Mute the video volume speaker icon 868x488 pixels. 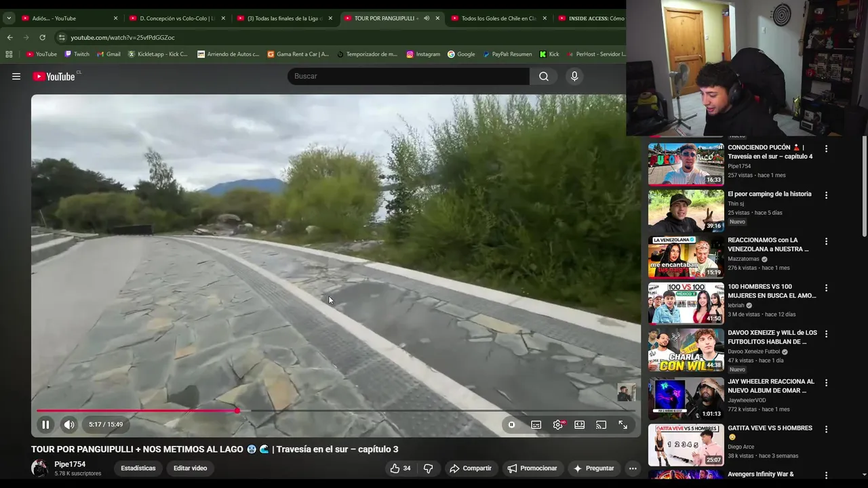69,425
